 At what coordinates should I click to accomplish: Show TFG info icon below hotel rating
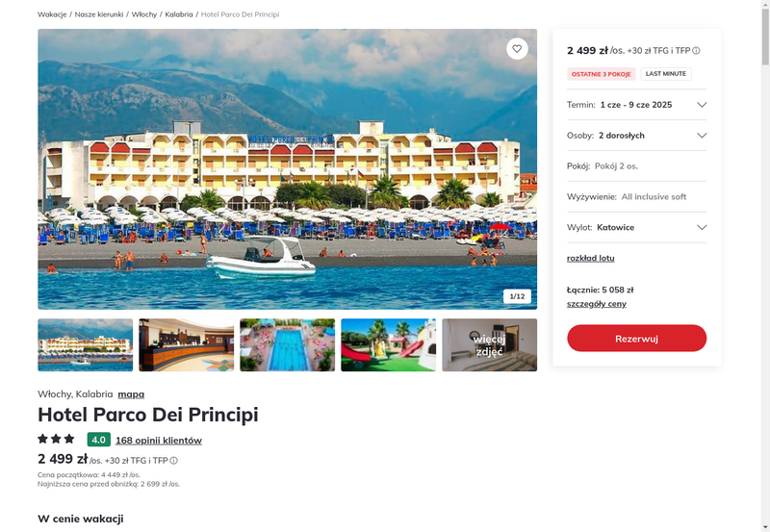(174, 461)
